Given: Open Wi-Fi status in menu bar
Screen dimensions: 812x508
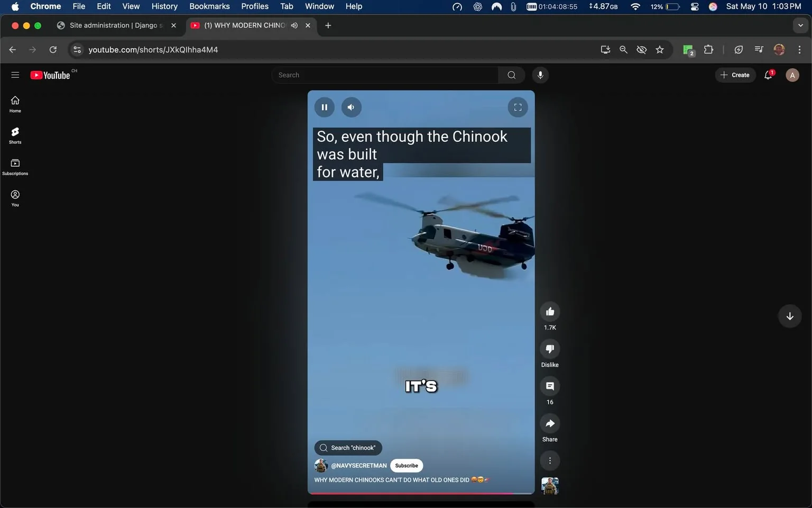Looking at the screenshot, I should pos(635,6).
